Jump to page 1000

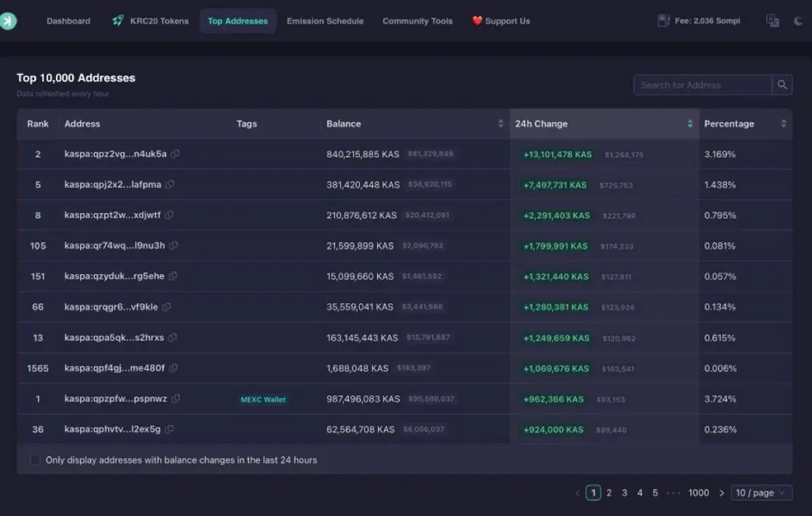pyautogui.click(x=698, y=493)
